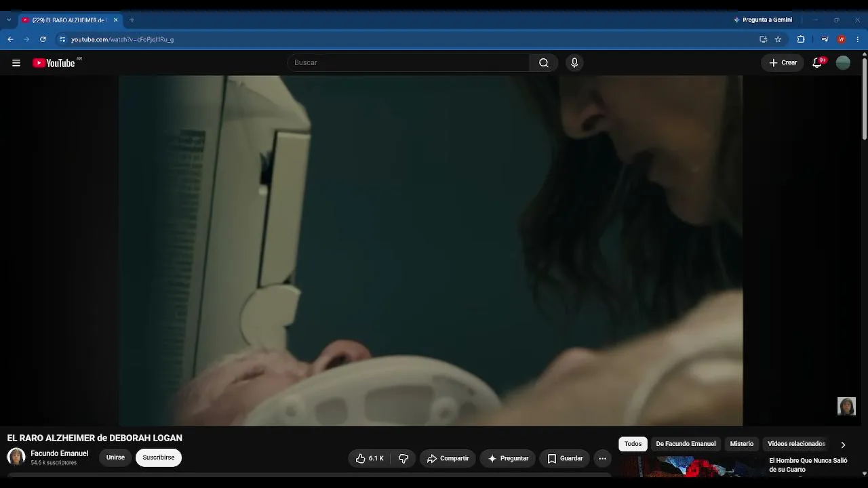Open the Chrome three-dot menu
868x488 pixels.
858,39
